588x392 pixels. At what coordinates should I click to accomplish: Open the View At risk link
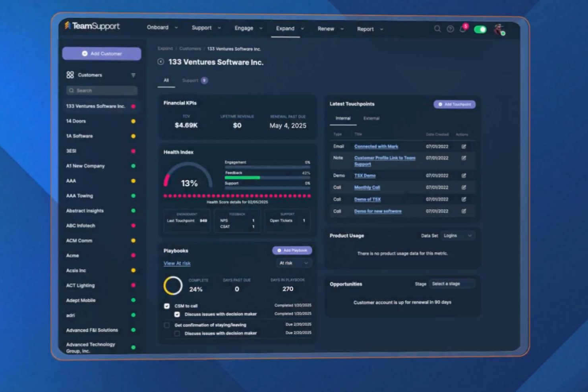(x=177, y=263)
